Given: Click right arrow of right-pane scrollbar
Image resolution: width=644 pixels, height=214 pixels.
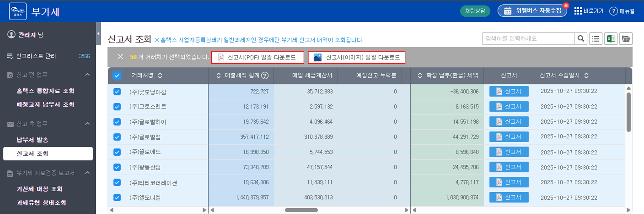Looking at the screenshot, I should click(628, 210).
